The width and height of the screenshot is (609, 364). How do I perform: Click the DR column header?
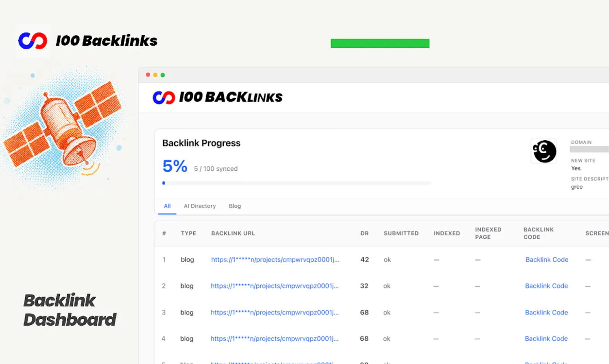tap(365, 234)
